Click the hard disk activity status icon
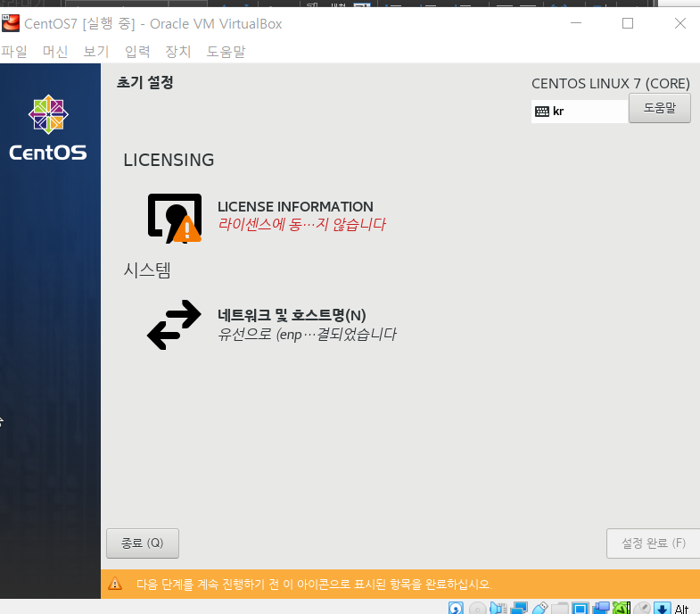The image size is (700, 614). pos(456,608)
